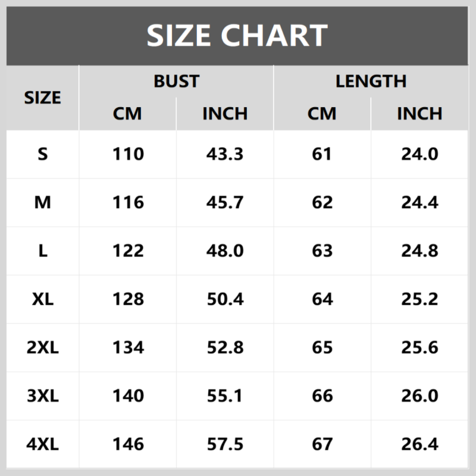Select the 55.1 bust inch value
This screenshot has height=476, width=476.
[x=225, y=395]
